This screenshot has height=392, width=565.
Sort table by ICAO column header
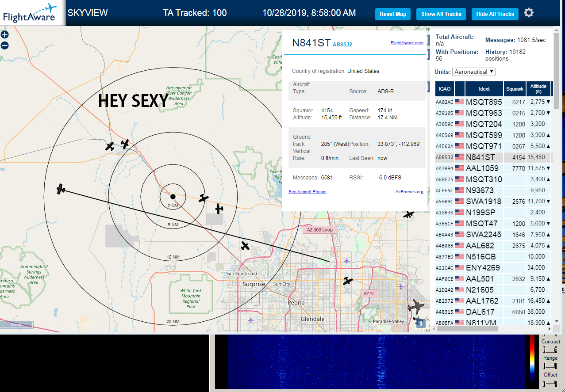coord(445,89)
